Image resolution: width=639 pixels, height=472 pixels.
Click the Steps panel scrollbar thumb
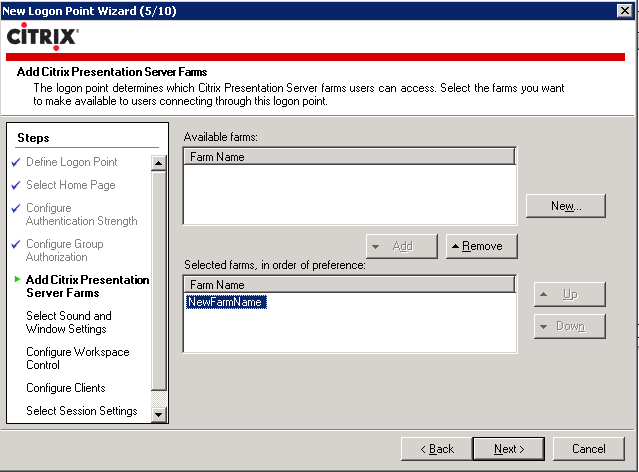(158, 281)
